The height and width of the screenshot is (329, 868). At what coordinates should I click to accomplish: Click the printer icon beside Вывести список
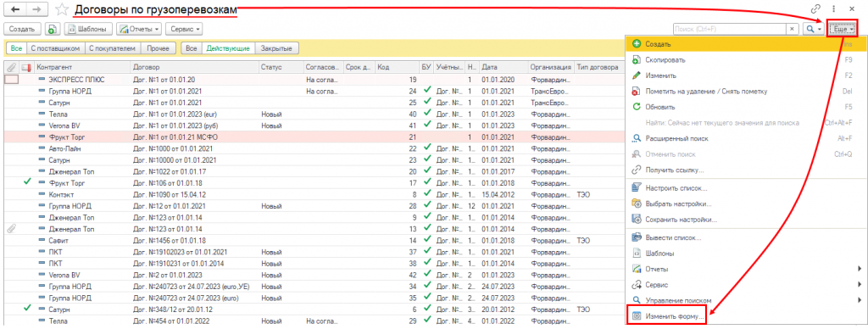pos(637,238)
